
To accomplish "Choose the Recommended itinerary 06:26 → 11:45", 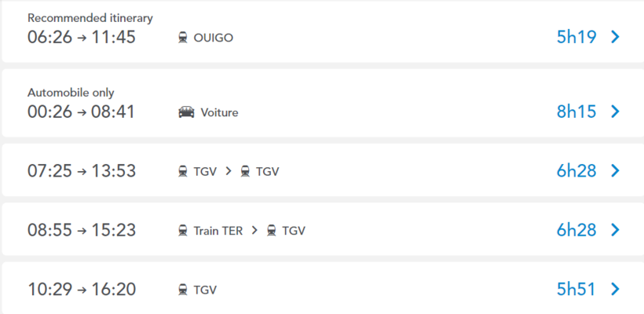I will point(82,37).
